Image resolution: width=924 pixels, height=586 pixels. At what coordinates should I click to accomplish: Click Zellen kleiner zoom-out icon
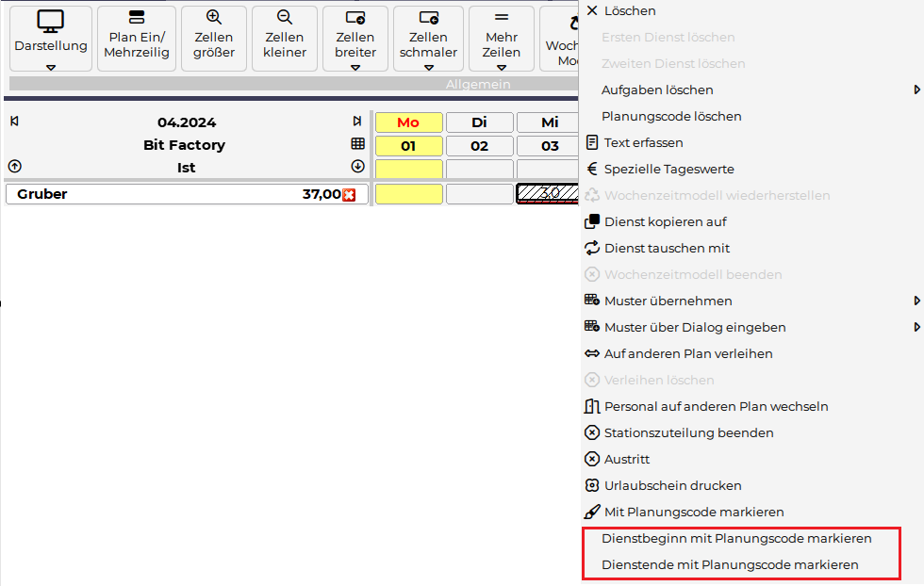285,18
